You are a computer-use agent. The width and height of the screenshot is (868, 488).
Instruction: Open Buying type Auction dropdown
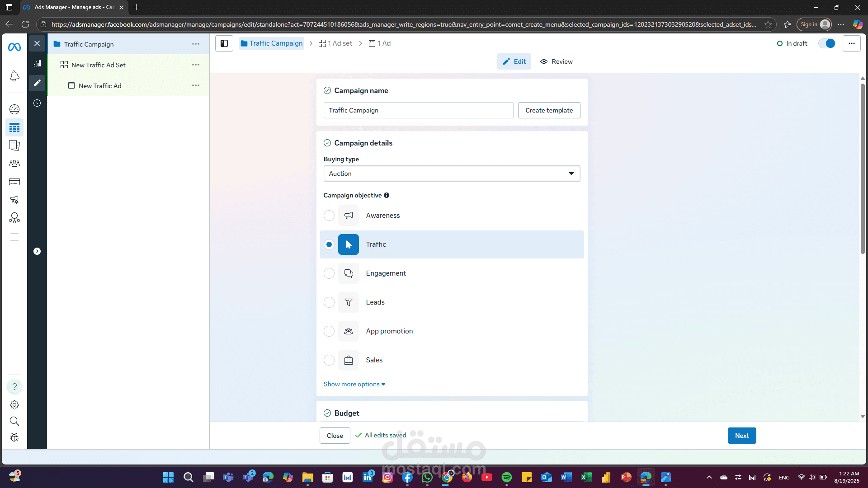[452, 174]
